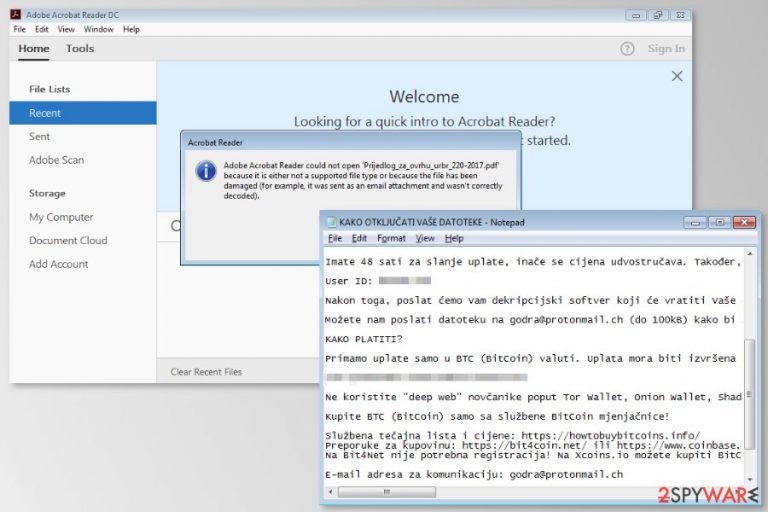Click the 'KAKO PLATITI?' line in Notepad
The image size is (768, 512).
pyautogui.click(x=363, y=339)
